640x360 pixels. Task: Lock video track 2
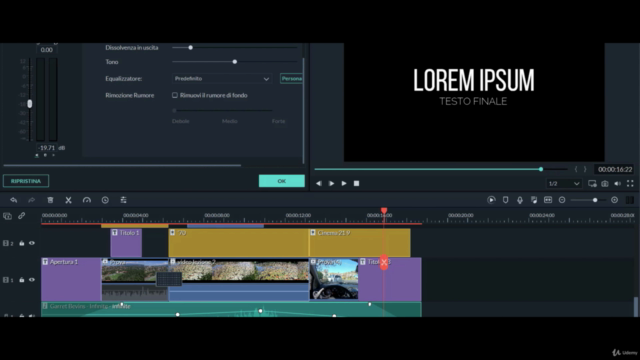point(22,243)
